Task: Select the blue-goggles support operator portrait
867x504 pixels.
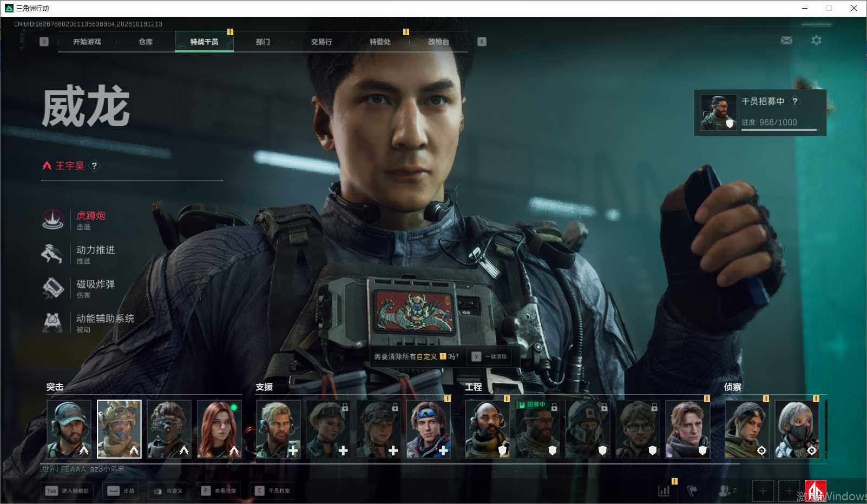Action: [x=429, y=429]
